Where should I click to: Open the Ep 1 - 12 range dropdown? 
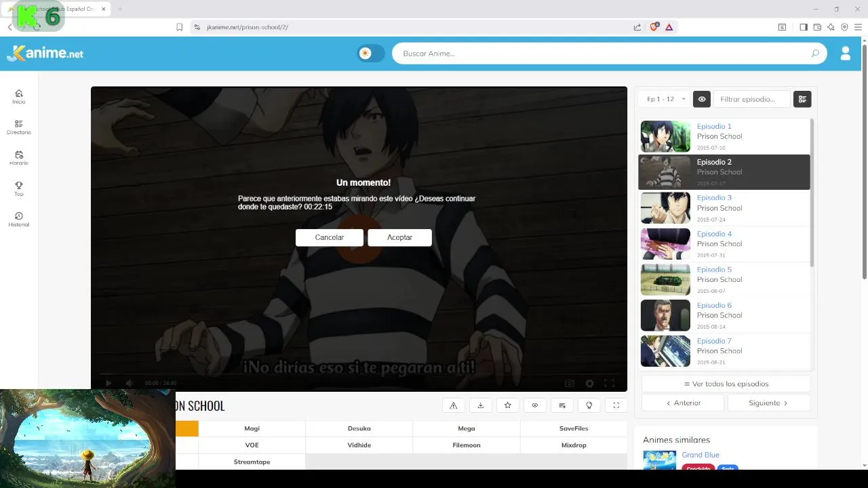point(664,99)
